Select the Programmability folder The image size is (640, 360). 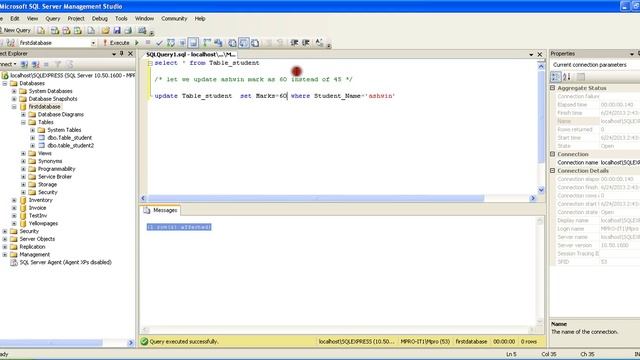[56, 169]
